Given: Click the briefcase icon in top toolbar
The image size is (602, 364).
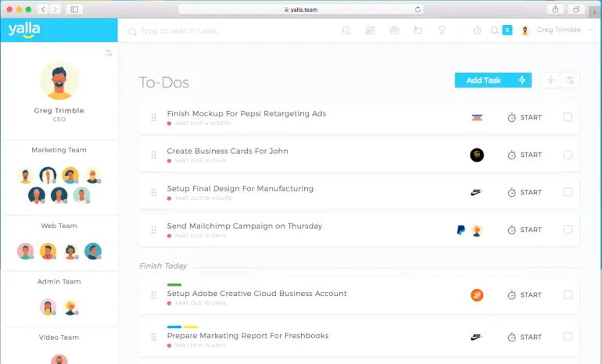Looking at the screenshot, I should 394,30.
